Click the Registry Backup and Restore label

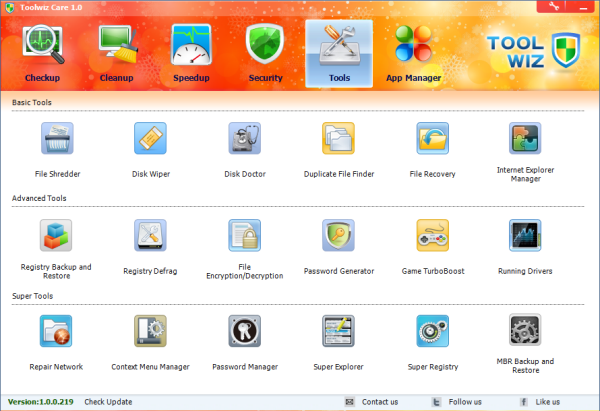(x=56, y=271)
